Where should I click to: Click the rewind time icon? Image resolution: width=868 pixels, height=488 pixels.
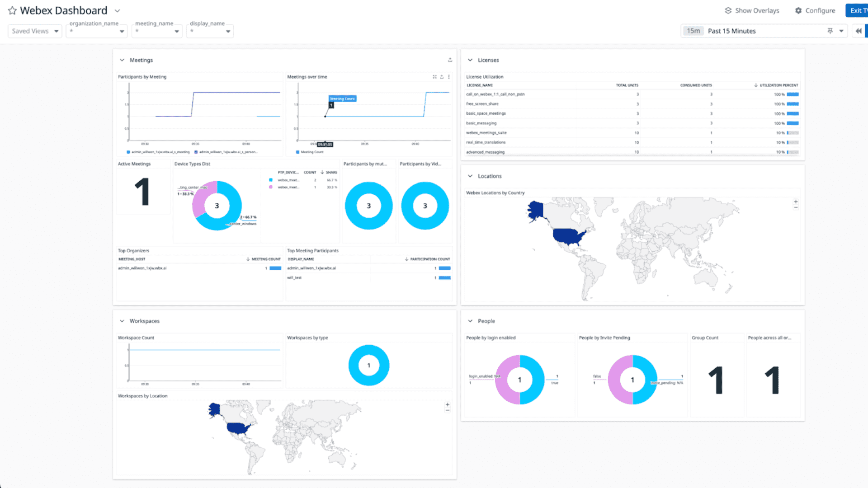click(859, 31)
